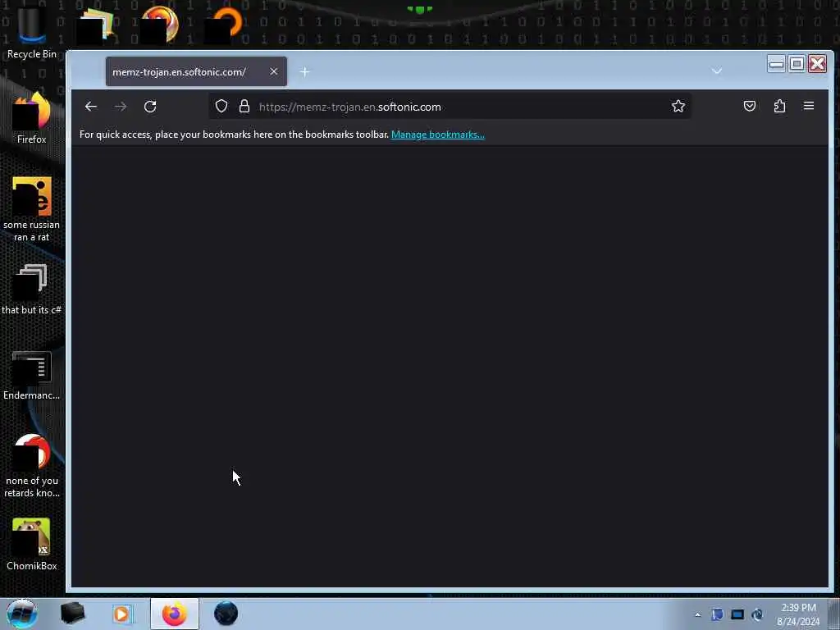The width and height of the screenshot is (840, 630).
Task: Open a new tab with plus button
Action: 305,72
